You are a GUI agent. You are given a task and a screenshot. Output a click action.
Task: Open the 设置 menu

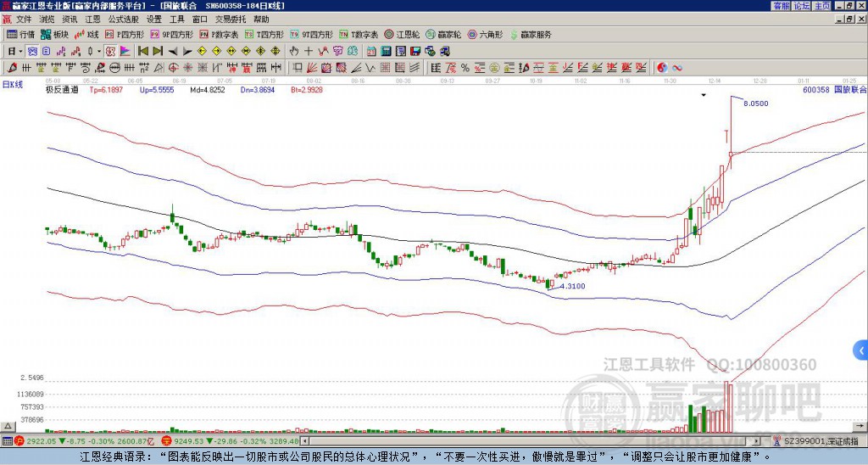pyautogui.click(x=154, y=20)
